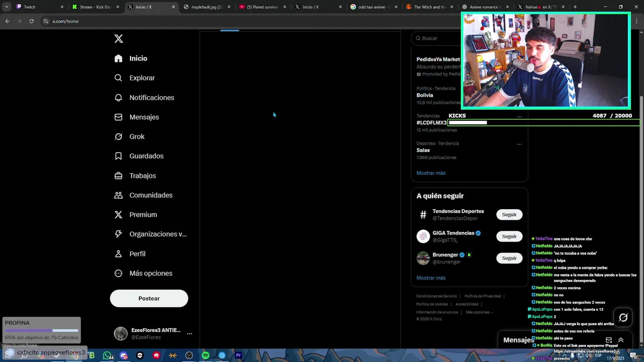Open Premiere Pro from the taskbar

click(x=238, y=355)
